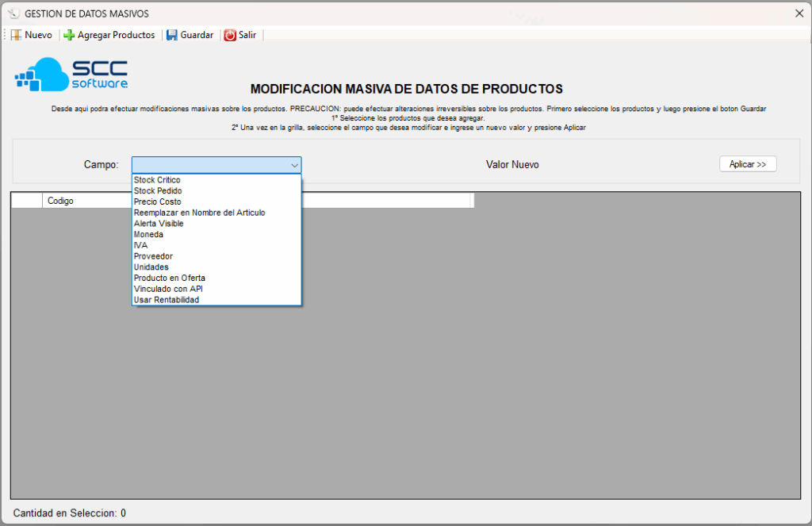Select Stock Pedido option
This screenshot has height=526, width=812.
(158, 191)
